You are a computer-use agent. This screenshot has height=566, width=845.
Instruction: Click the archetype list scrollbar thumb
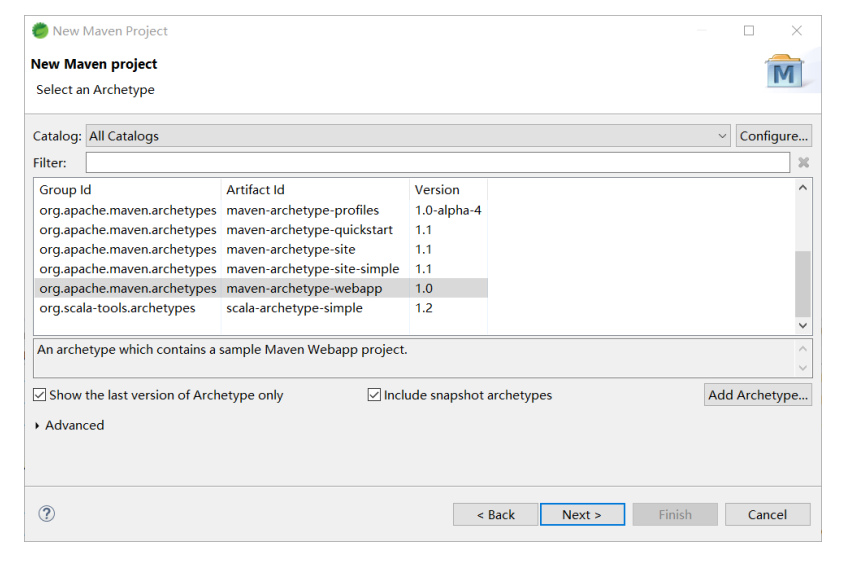point(802,284)
